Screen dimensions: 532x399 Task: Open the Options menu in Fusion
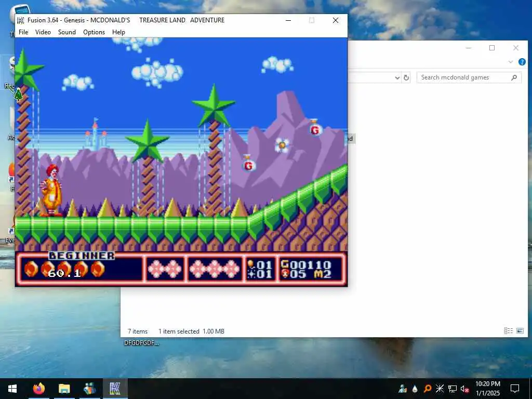click(x=94, y=32)
